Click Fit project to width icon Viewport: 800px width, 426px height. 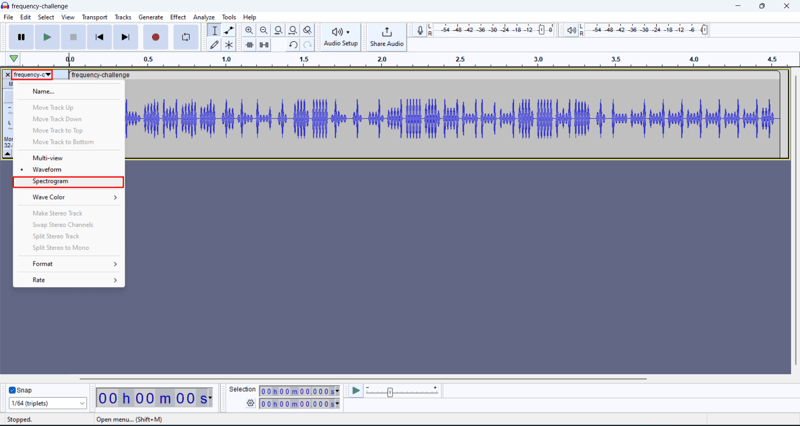click(x=292, y=31)
